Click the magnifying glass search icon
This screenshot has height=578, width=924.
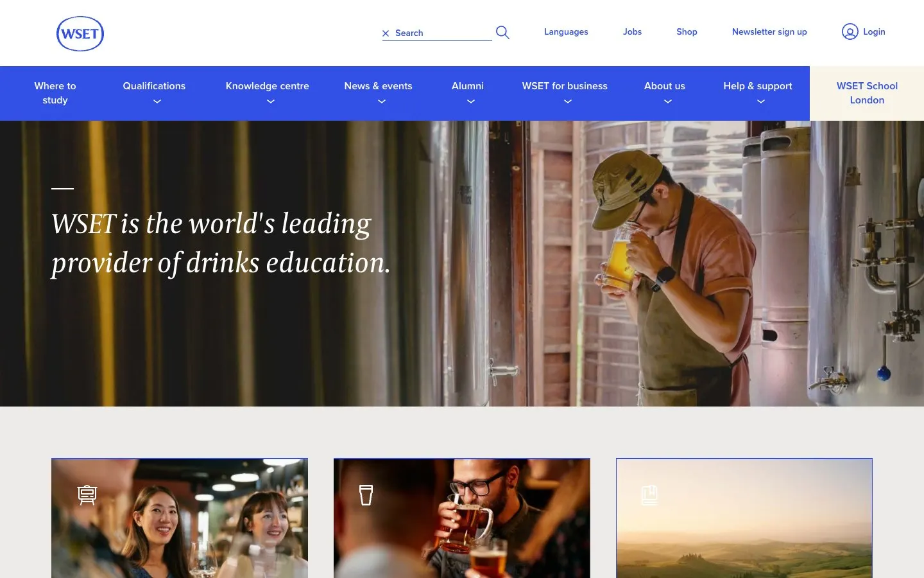pyautogui.click(x=502, y=33)
